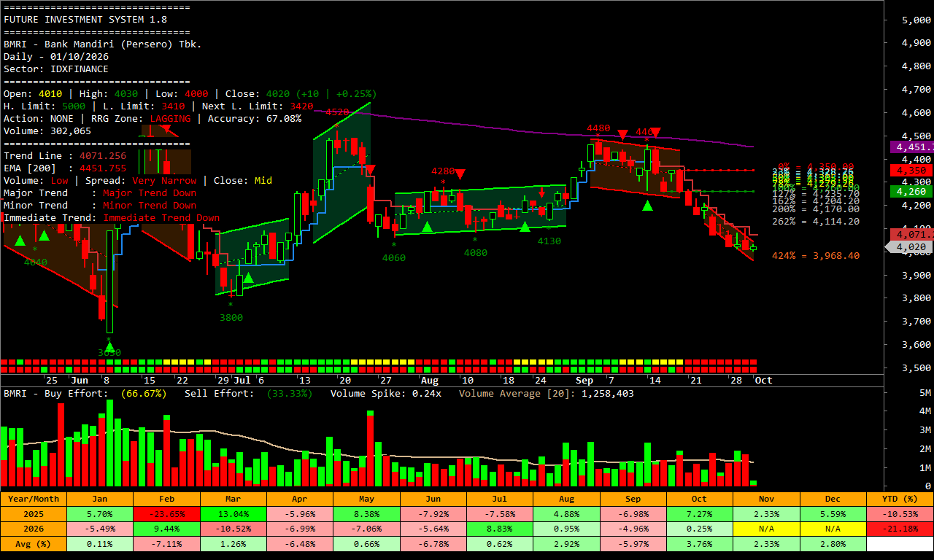The width and height of the screenshot is (934, 560).
Task: Select the 4,020 last price tag
Action: coord(910,247)
